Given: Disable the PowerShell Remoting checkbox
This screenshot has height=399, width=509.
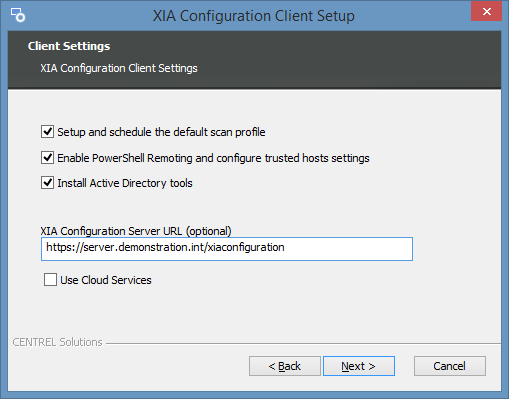Looking at the screenshot, I should pyautogui.click(x=47, y=158).
